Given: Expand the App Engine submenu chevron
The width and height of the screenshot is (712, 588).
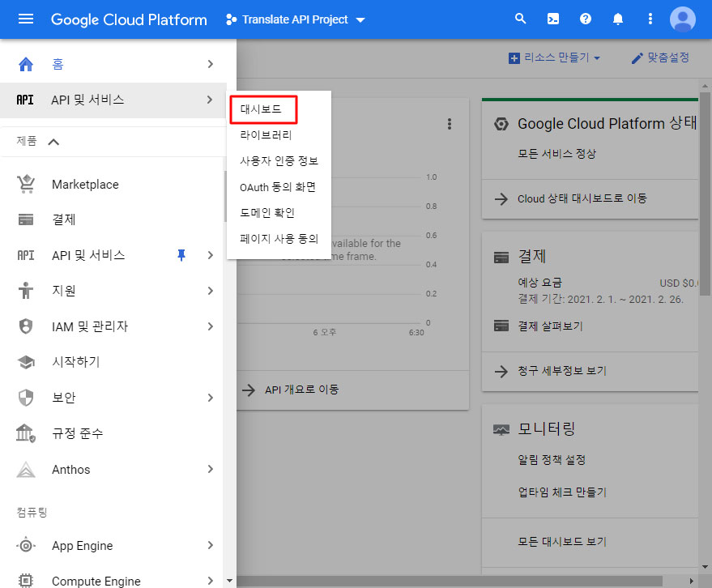Looking at the screenshot, I should tap(211, 545).
